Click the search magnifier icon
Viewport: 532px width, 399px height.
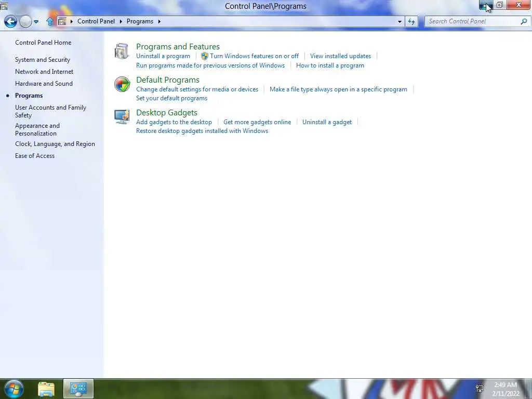[x=524, y=21]
